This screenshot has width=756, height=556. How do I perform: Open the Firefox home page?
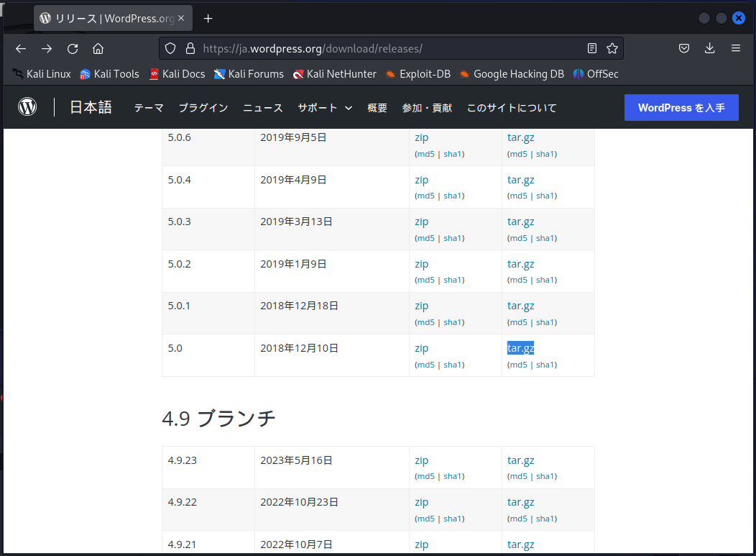98,49
